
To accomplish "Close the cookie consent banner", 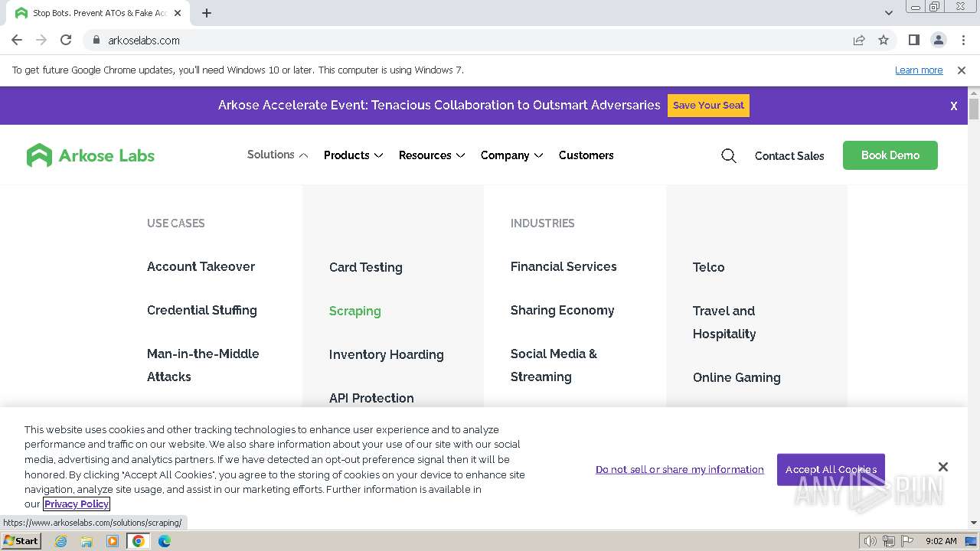I will [942, 467].
